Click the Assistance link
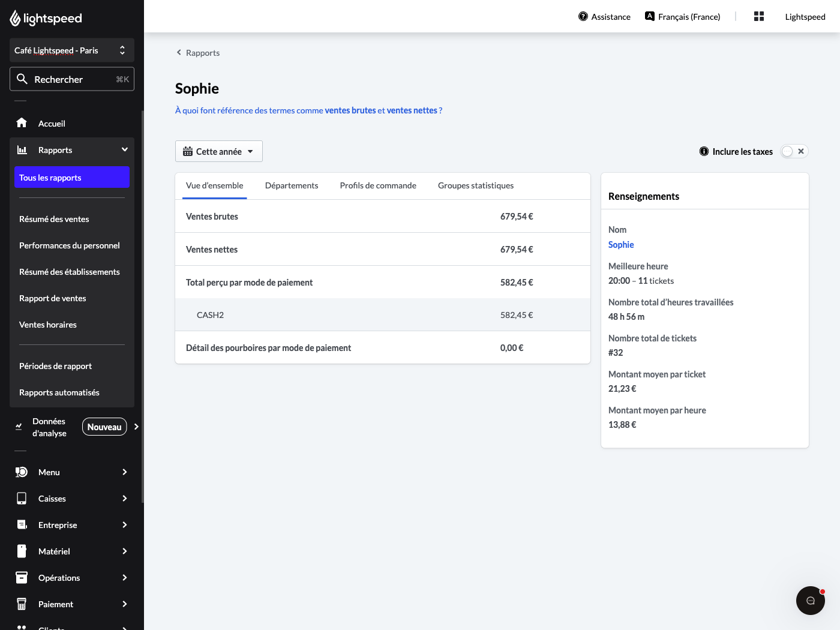 605,17
